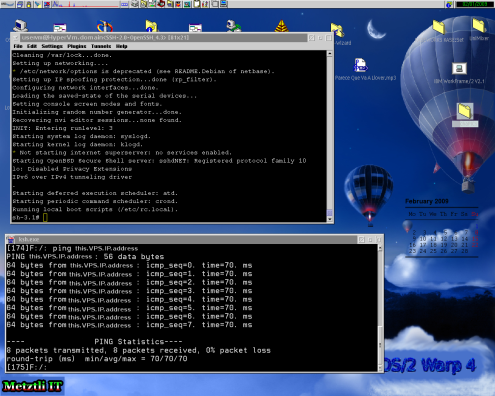This screenshot has width=495, height=396.
Task: Click the blue three-dot tray button
Action: click(x=124, y=4)
